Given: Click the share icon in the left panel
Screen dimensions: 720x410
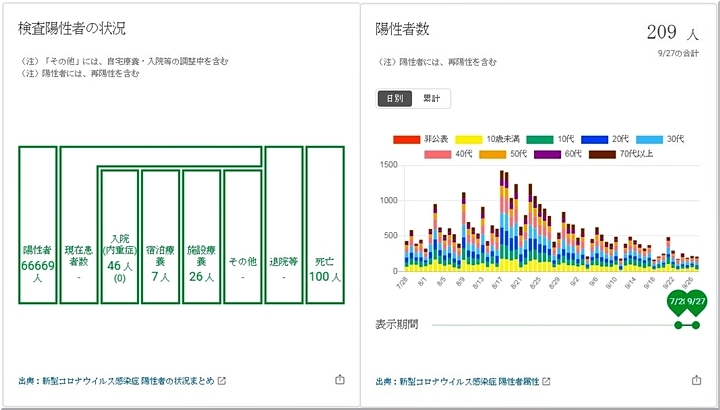Looking at the screenshot, I should click(x=339, y=380).
